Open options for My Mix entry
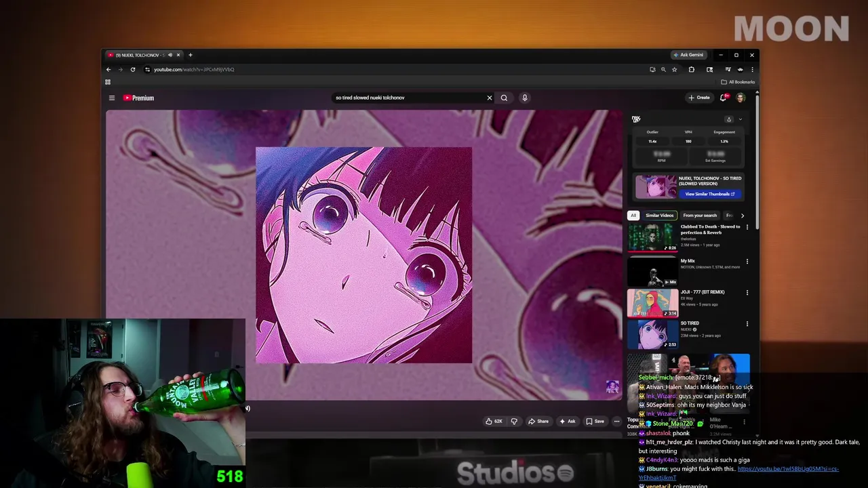This screenshot has height=488, width=868. pos(747,261)
